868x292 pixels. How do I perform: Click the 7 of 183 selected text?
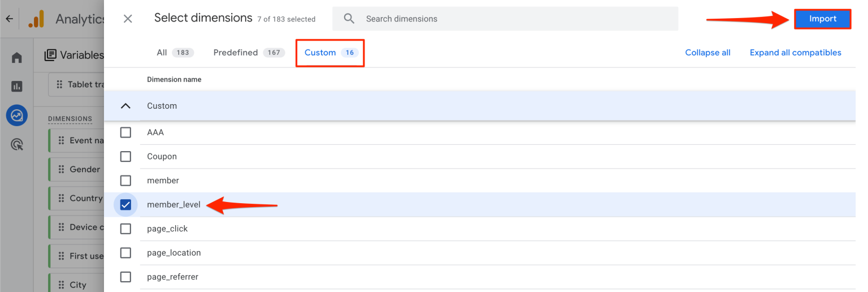pyautogui.click(x=286, y=19)
